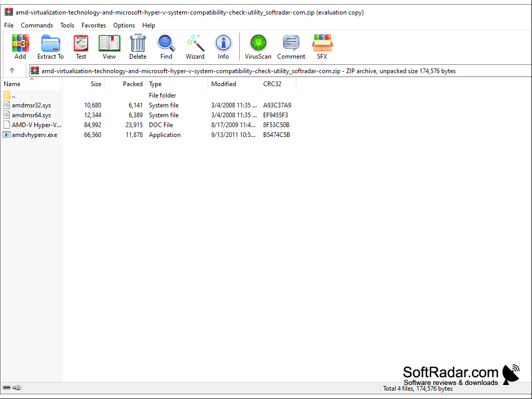532x399 pixels.
Task: Click the 'Application' type cell
Action: coord(165,135)
